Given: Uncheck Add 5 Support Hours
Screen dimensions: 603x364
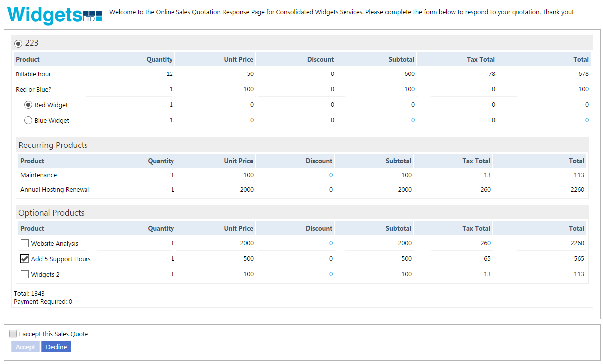Looking at the screenshot, I should [25, 259].
